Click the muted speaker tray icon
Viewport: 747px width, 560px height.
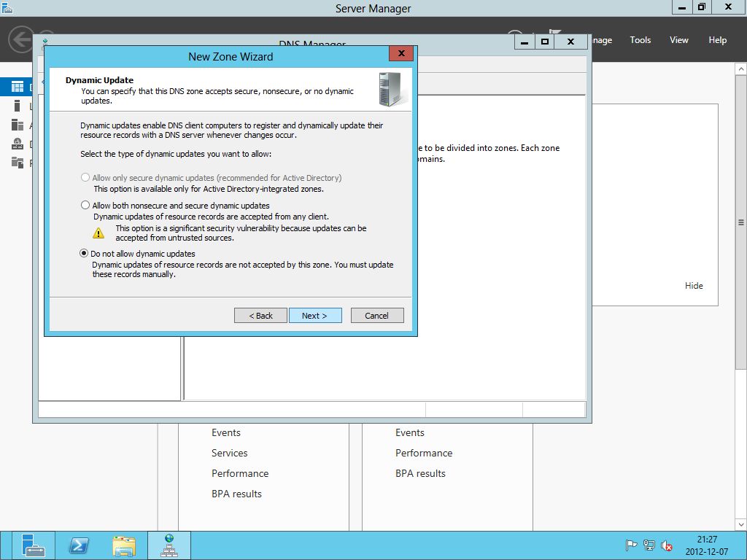[x=667, y=545]
